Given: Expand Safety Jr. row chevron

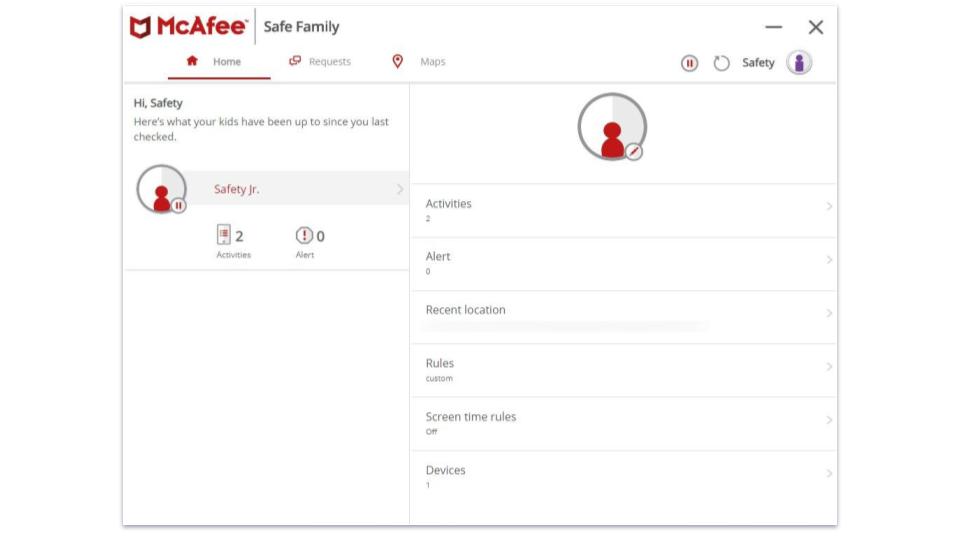Looking at the screenshot, I should coord(400,189).
